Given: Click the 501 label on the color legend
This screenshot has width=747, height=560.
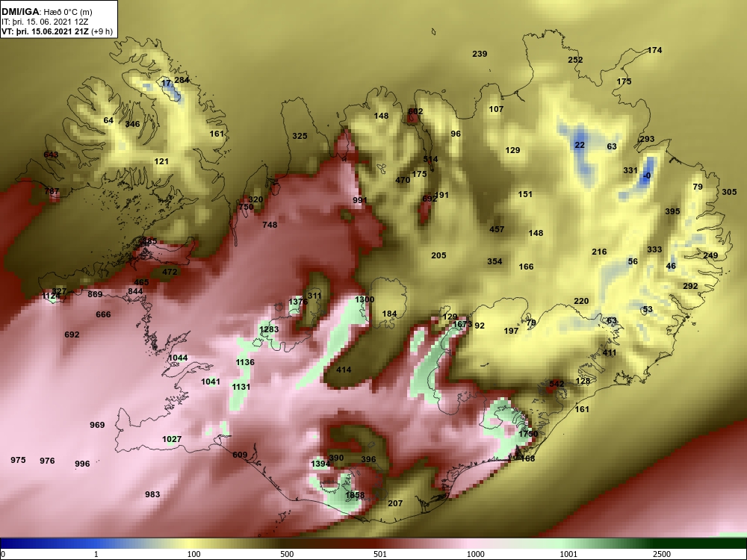Looking at the screenshot, I should coord(379,554).
